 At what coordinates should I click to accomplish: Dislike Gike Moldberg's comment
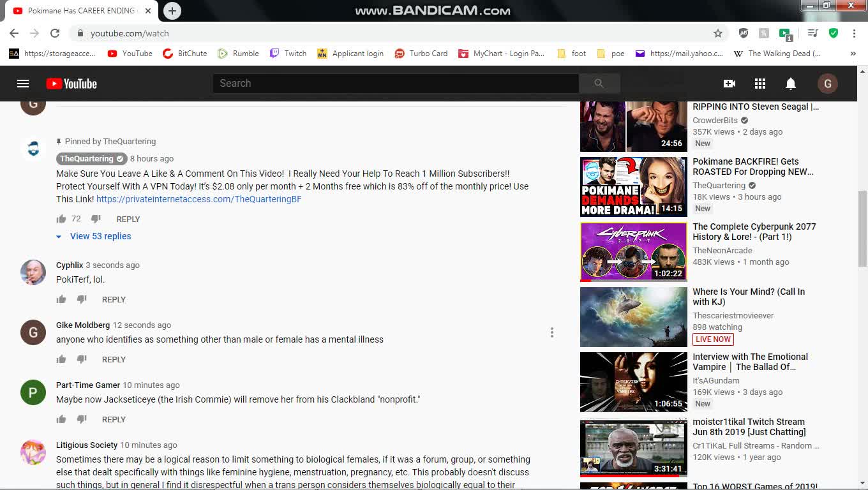pyautogui.click(x=82, y=359)
